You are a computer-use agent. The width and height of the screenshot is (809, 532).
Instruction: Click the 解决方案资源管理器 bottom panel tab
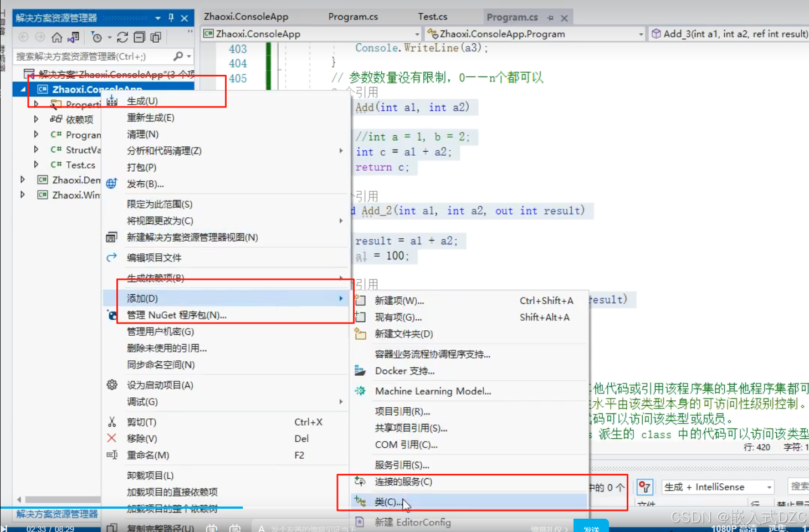(57, 514)
